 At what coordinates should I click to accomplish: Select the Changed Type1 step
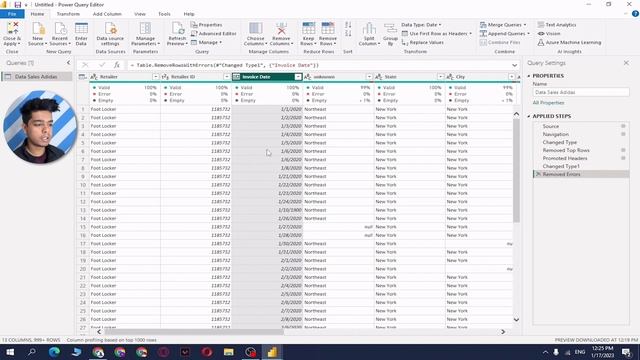point(561,166)
